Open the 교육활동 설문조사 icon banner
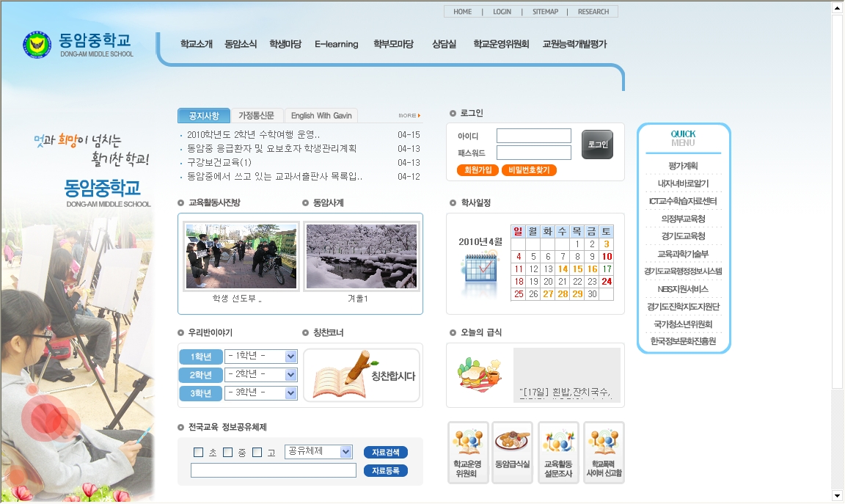Screen dimensions: 845x504 coord(558,453)
